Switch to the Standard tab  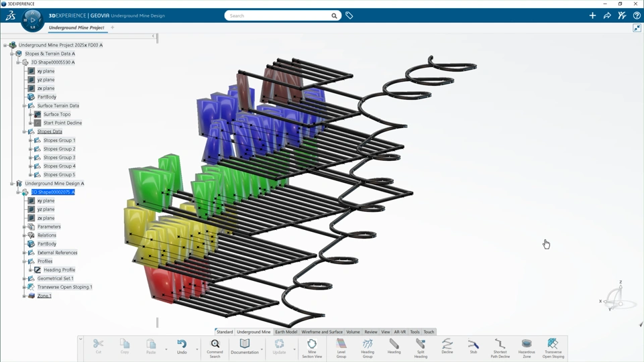[x=225, y=332]
